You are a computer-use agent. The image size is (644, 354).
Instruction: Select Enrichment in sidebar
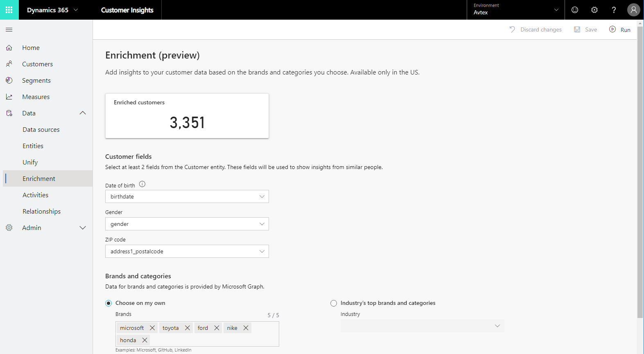click(x=47, y=178)
